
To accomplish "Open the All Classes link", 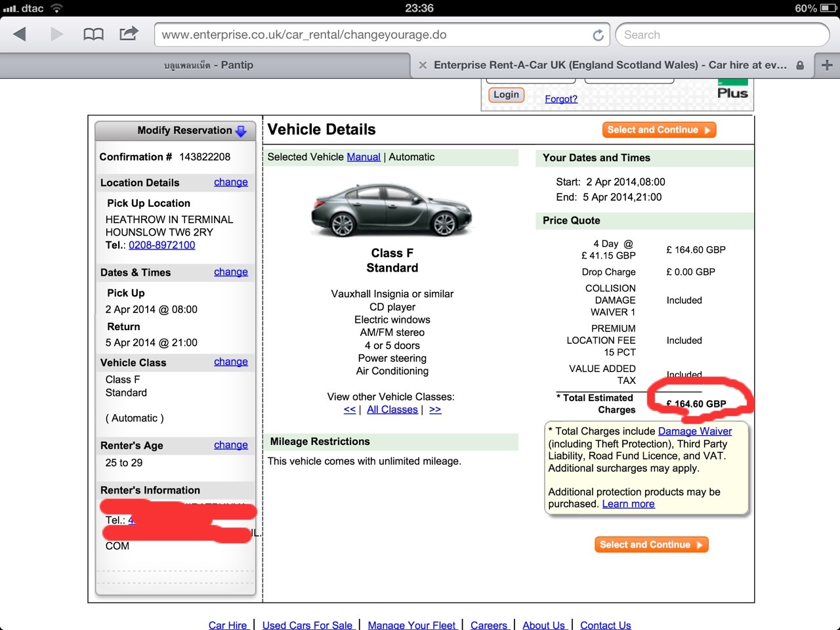I will [x=392, y=409].
